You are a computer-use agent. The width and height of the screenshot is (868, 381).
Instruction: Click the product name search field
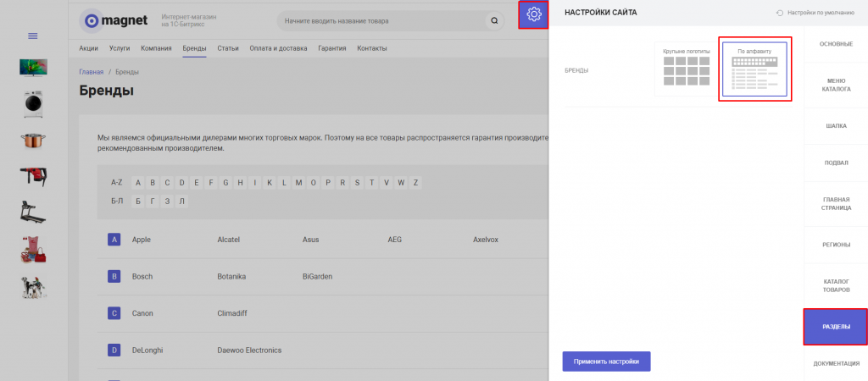tap(382, 21)
